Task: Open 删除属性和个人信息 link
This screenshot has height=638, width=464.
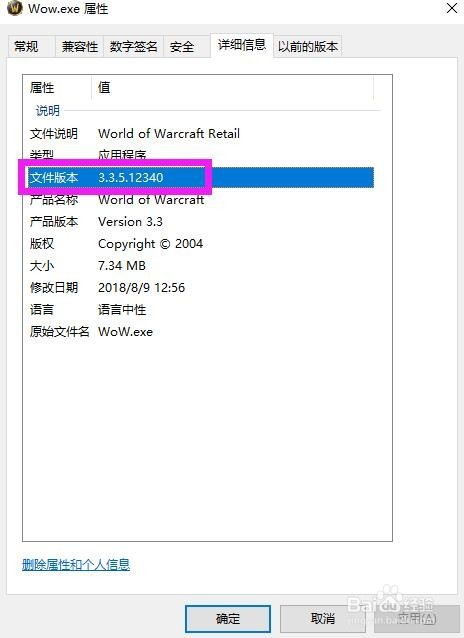Action: pyautogui.click(x=76, y=564)
